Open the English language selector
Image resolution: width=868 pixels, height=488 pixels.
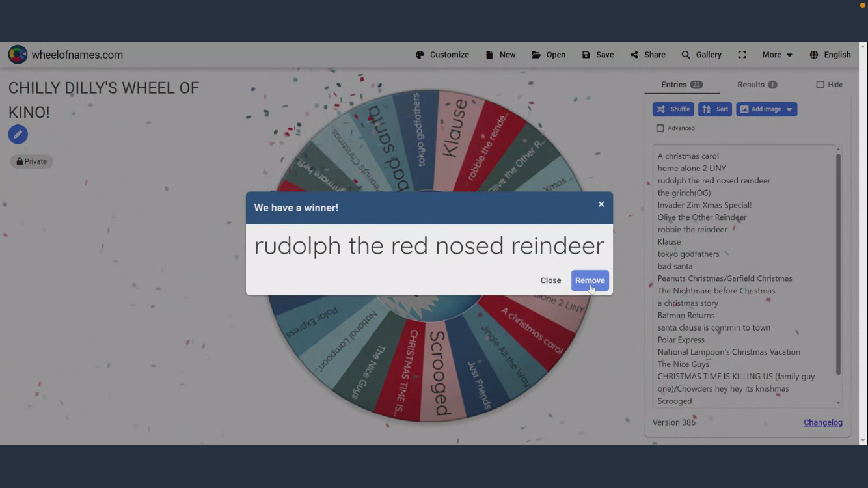[831, 55]
